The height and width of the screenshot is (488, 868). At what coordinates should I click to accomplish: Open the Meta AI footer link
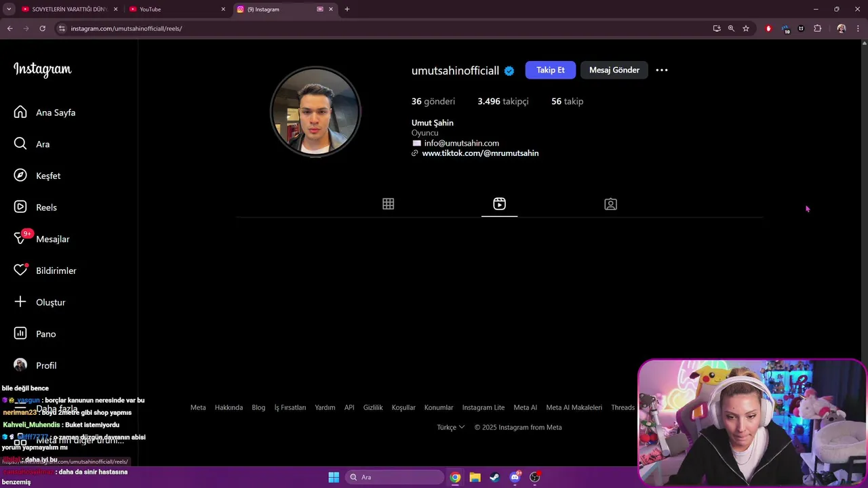pyautogui.click(x=526, y=407)
